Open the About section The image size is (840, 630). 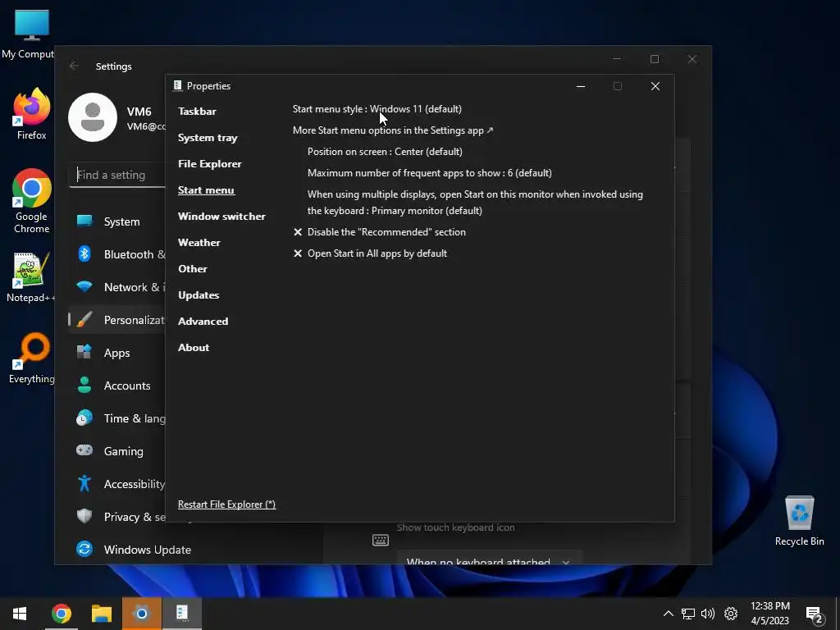coord(194,348)
